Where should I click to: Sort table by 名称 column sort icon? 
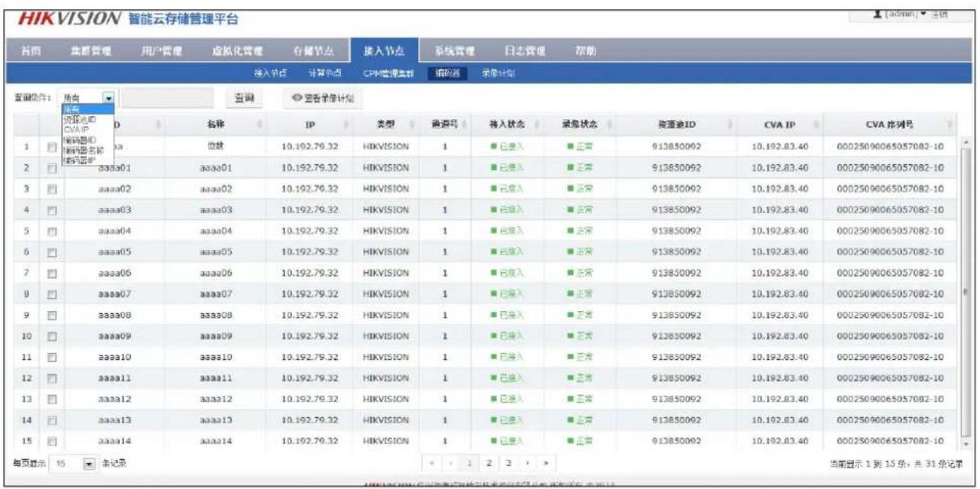(261, 125)
